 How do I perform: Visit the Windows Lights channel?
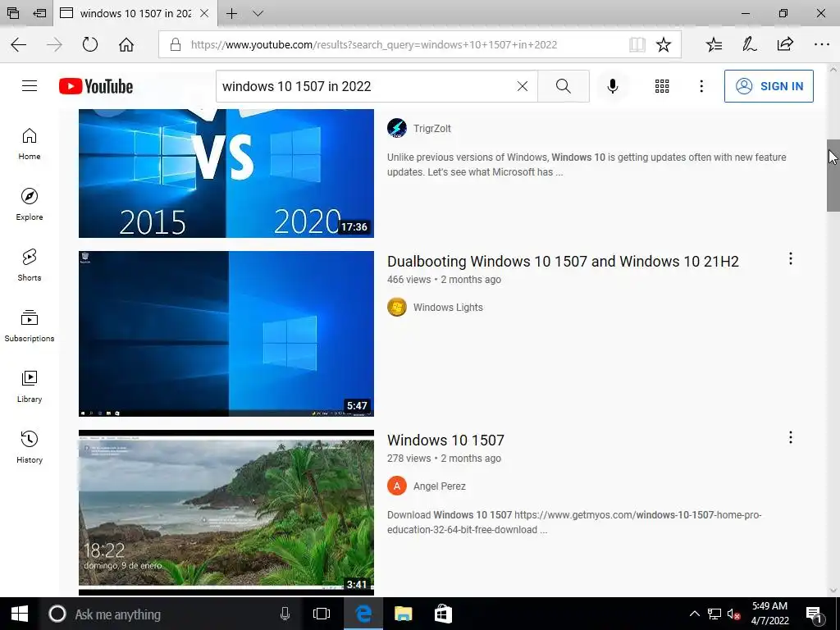[448, 308]
